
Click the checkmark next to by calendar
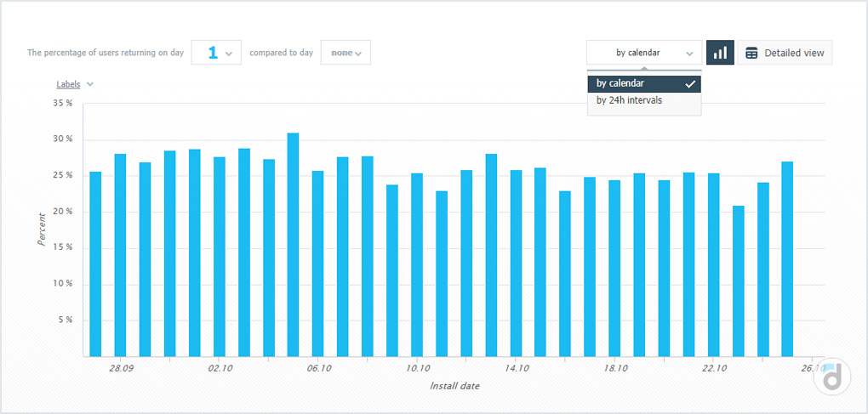pos(690,84)
